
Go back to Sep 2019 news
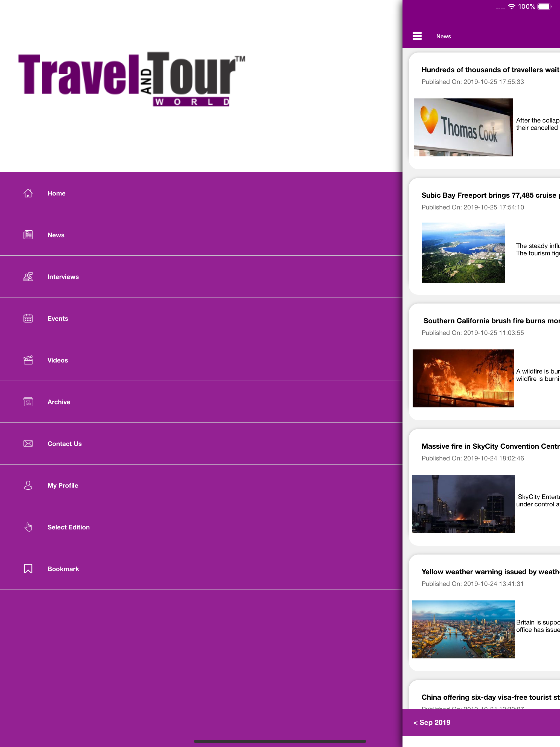432,722
